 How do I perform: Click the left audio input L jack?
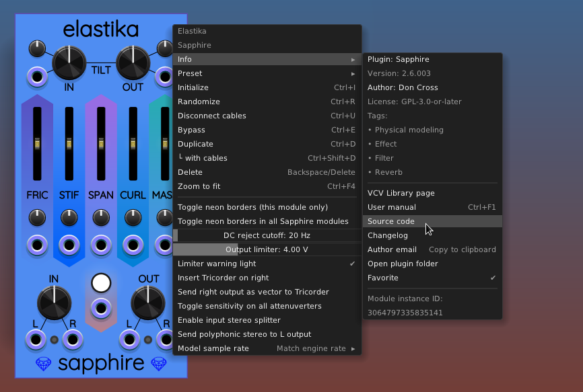coord(36,340)
